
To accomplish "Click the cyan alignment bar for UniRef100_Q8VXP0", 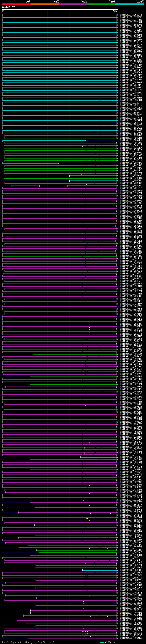I will pyautogui.click(x=31, y=163).
